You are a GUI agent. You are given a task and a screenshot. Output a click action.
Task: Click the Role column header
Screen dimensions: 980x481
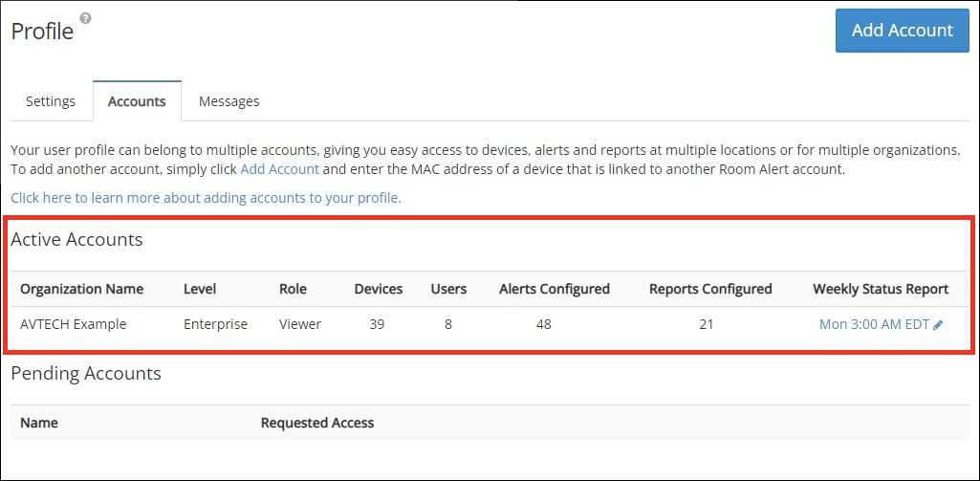pyautogui.click(x=293, y=289)
